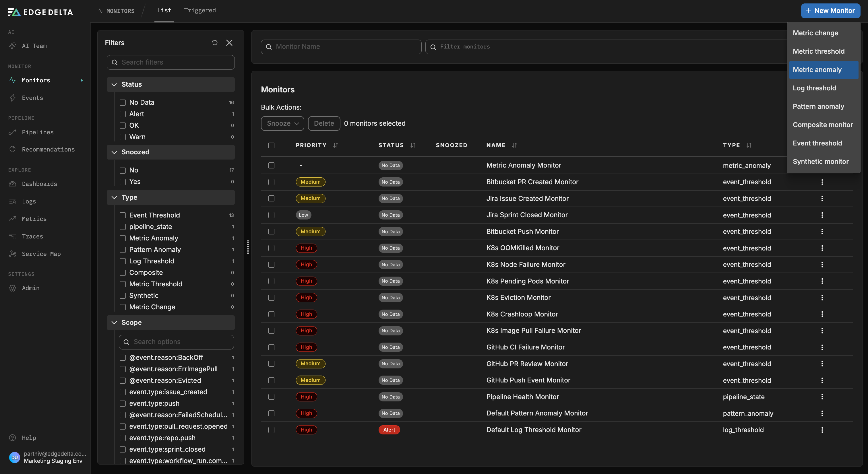Click the Monitor Name search field
Image resolution: width=868 pixels, height=474 pixels.
point(341,46)
